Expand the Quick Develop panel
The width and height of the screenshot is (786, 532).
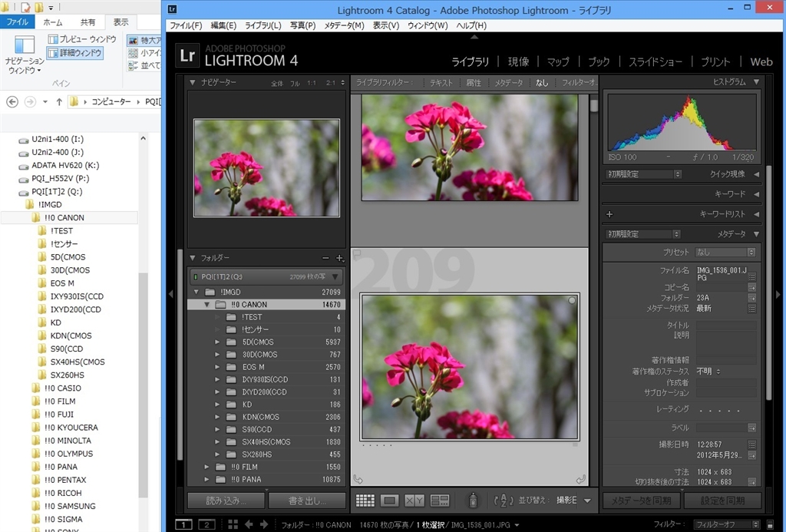point(756,174)
